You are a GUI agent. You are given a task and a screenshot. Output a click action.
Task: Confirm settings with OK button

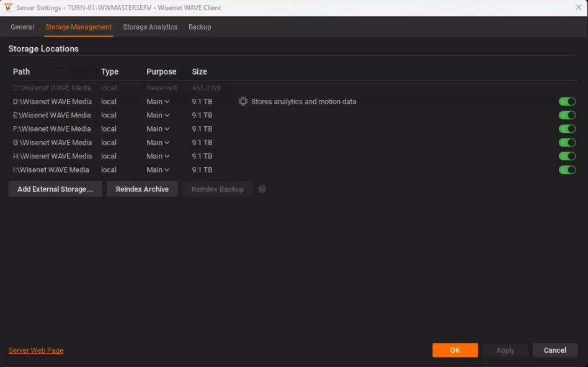coord(455,350)
